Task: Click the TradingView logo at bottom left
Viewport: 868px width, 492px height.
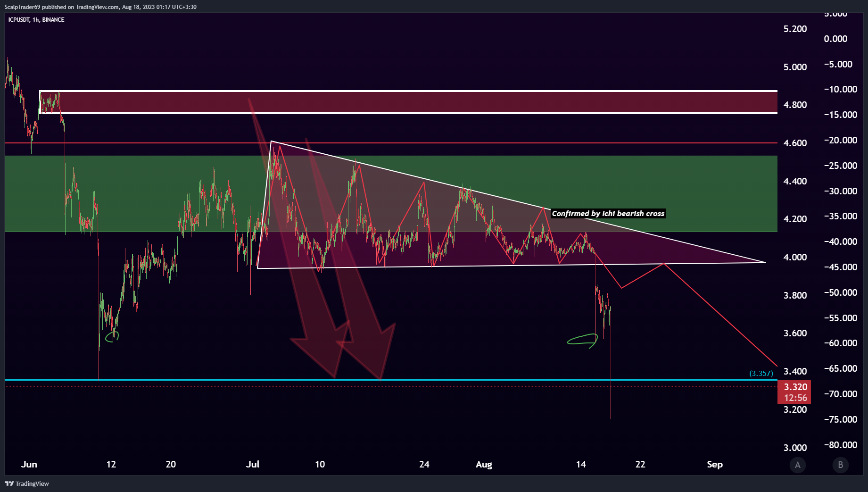Action: click(x=27, y=484)
